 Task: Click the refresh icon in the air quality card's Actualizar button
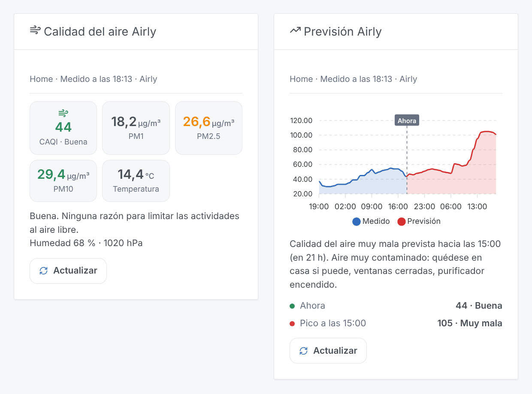[43, 271]
